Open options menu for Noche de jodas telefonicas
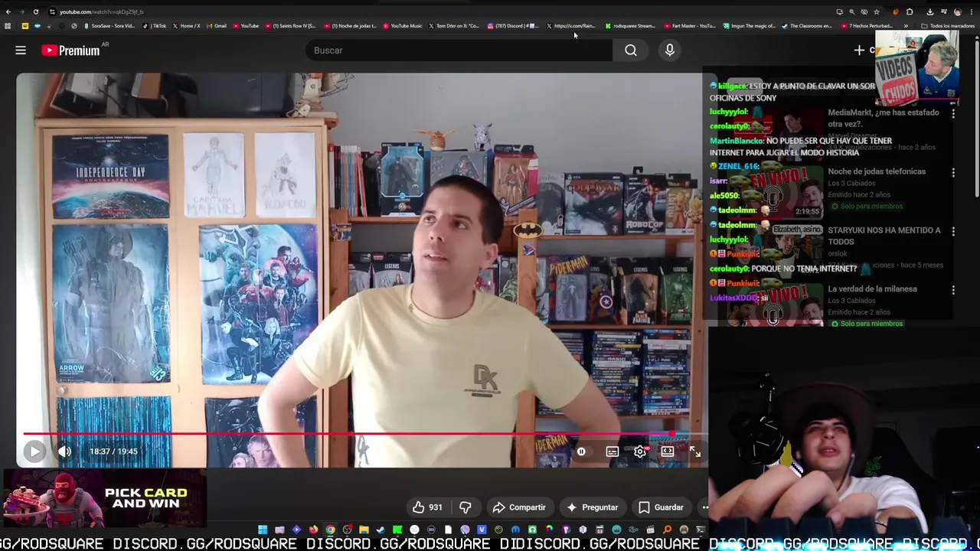This screenshot has width=980, height=551. tap(953, 172)
